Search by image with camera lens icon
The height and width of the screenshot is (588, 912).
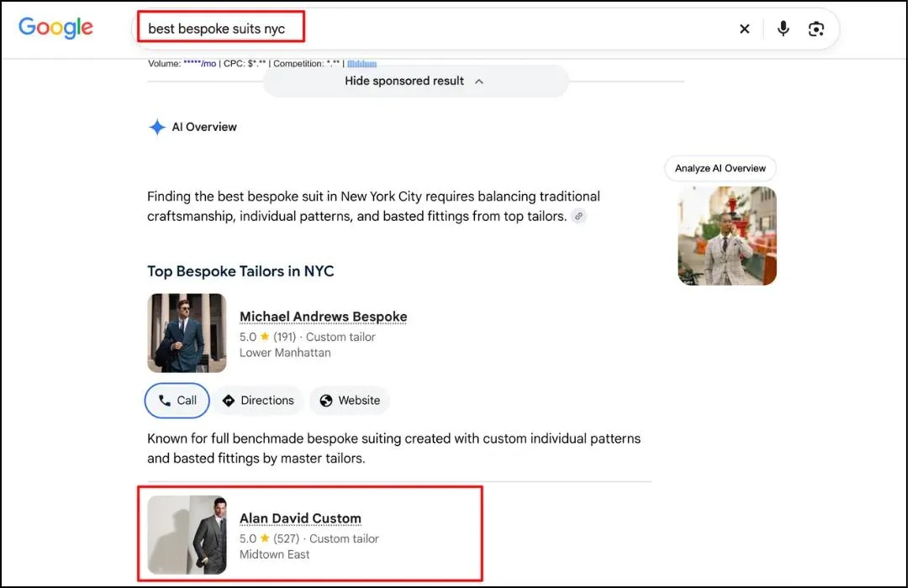(x=816, y=29)
